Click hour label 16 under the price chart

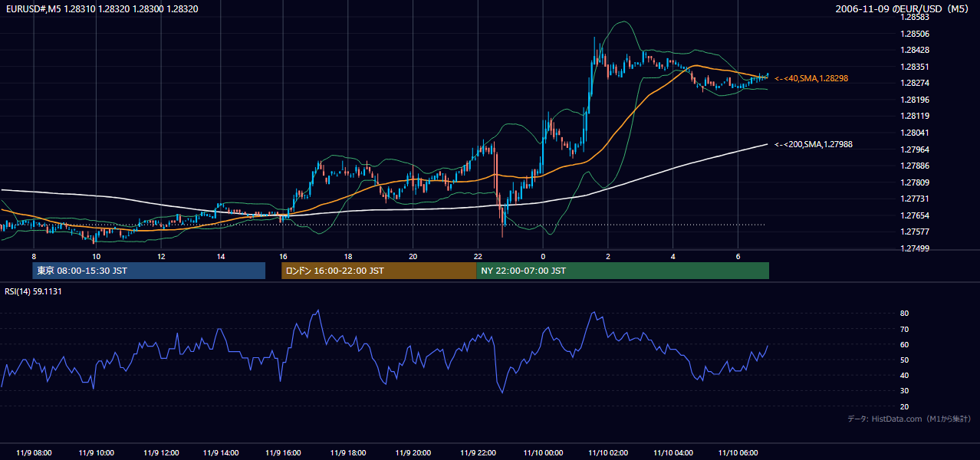[x=283, y=256]
